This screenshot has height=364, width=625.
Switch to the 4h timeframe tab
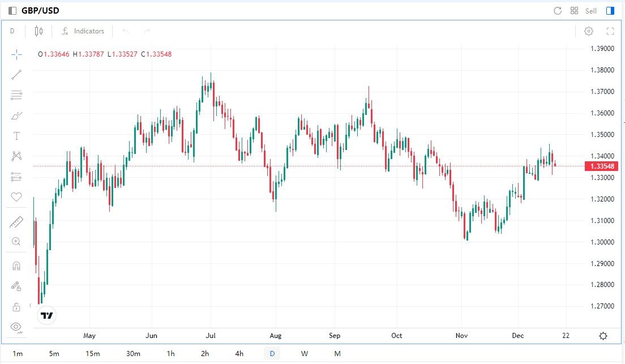click(239, 354)
